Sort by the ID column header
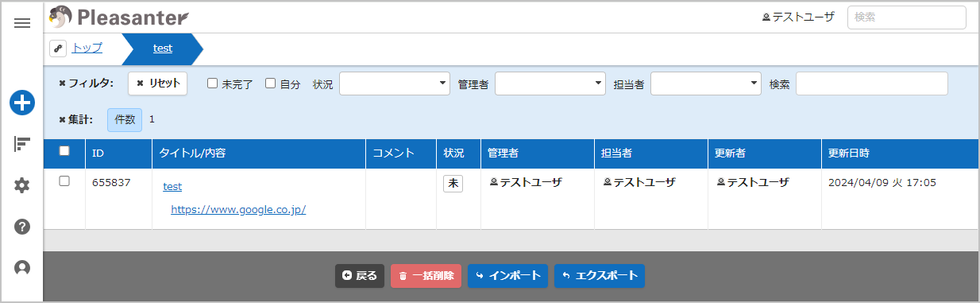 pyautogui.click(x=118, y=153)
